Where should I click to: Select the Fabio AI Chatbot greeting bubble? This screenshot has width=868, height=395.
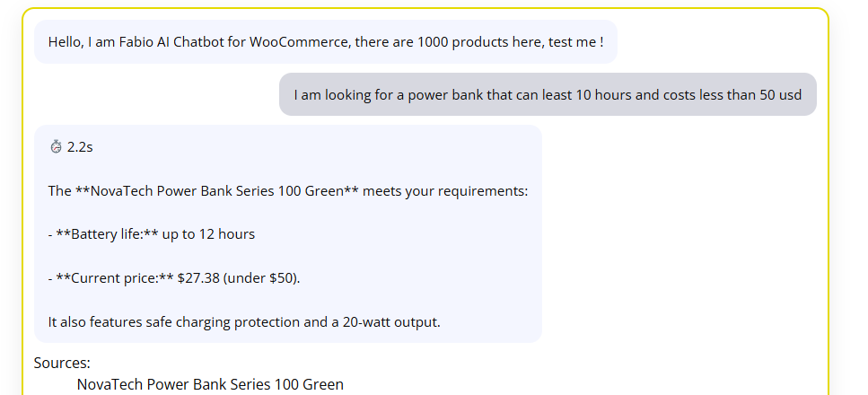pos(325,42)
